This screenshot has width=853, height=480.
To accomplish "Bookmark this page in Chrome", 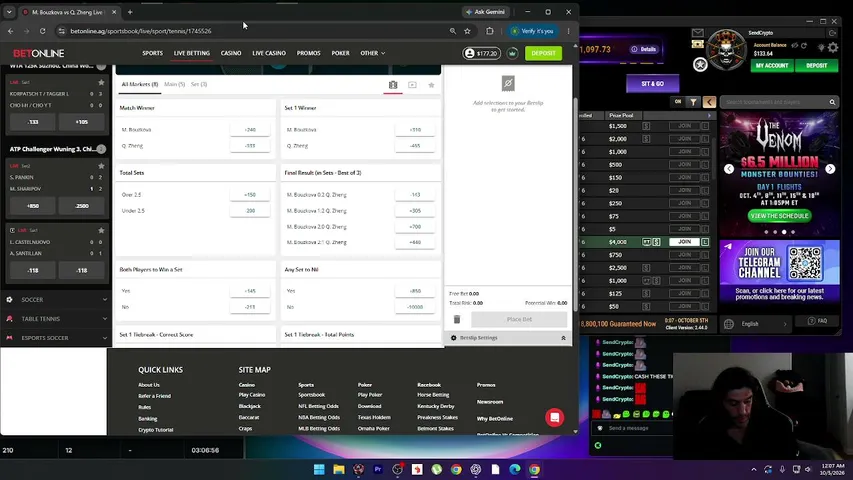I will click(x=467, y=31).
